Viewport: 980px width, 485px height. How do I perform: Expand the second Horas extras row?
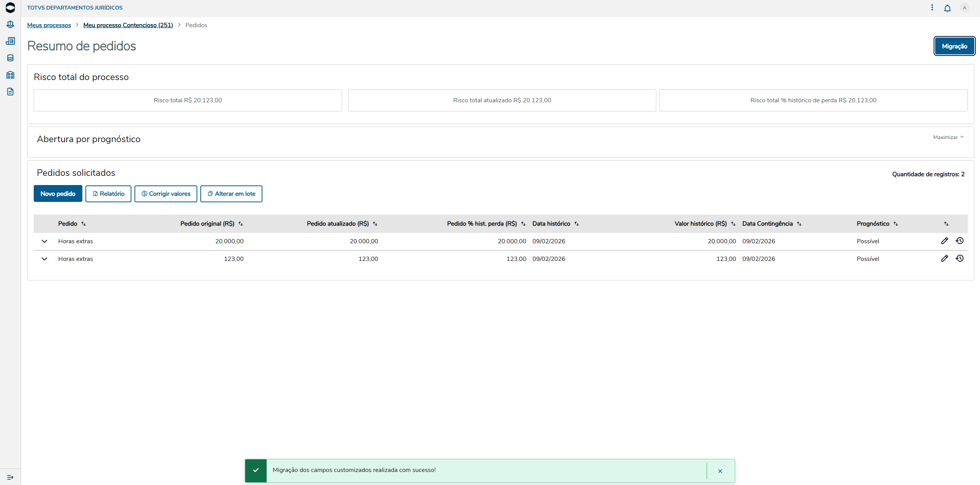tap(44, 259)
